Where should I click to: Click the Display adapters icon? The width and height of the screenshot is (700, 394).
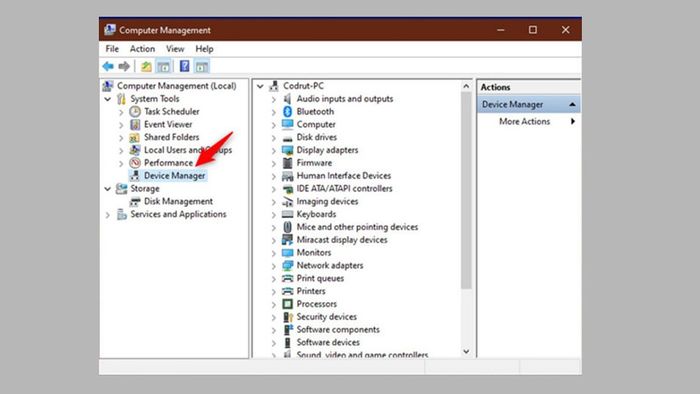(288, 150)
